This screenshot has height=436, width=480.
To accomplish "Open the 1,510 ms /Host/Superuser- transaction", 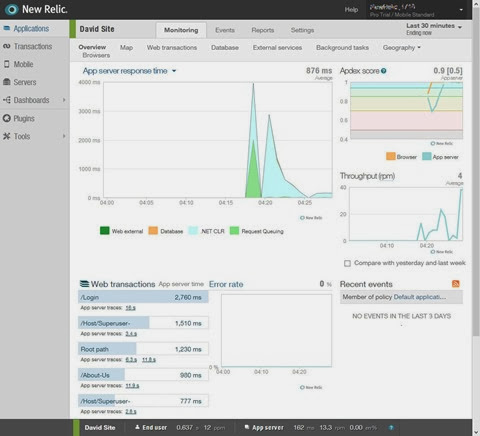I will click(143, 323).
